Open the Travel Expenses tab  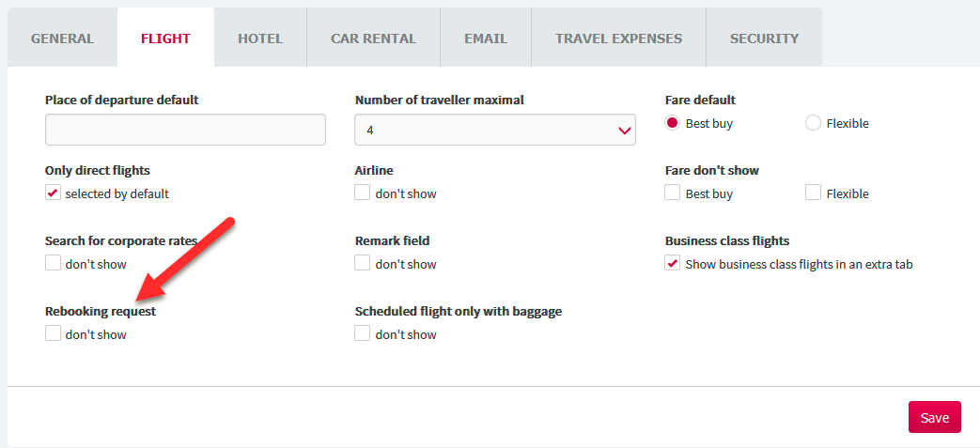pos(619,39)
